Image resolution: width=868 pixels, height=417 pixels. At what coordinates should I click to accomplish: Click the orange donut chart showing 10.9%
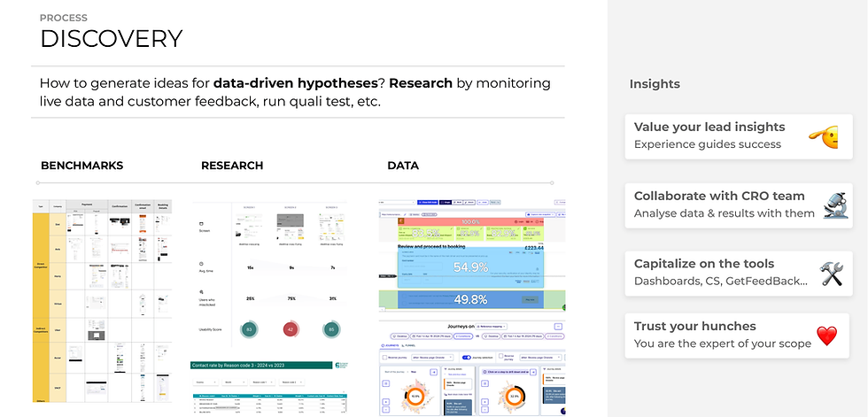point(415,397)
